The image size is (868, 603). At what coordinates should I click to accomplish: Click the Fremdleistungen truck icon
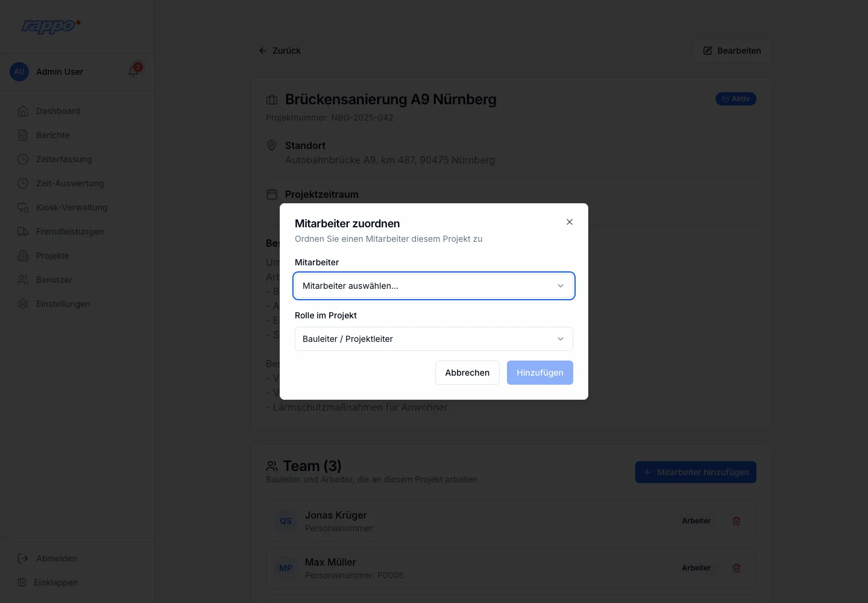tap(23, 232)
